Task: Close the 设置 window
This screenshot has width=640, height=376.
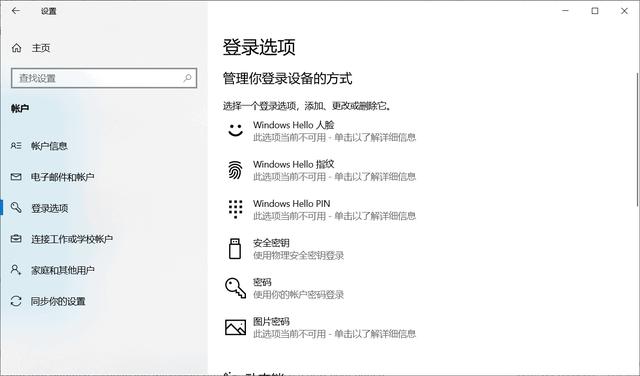Action: [x=624, y=11]
